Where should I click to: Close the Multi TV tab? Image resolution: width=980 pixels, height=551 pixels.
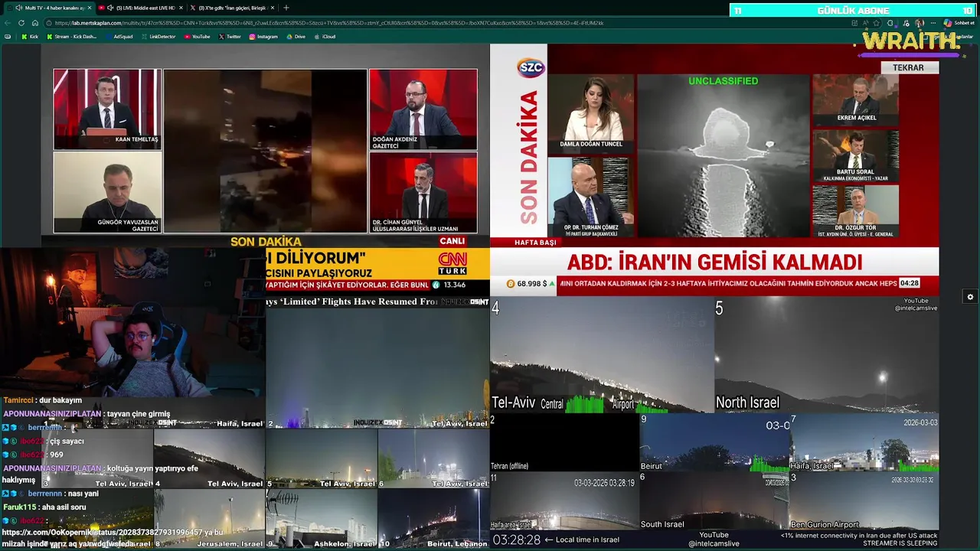[89, 8]
